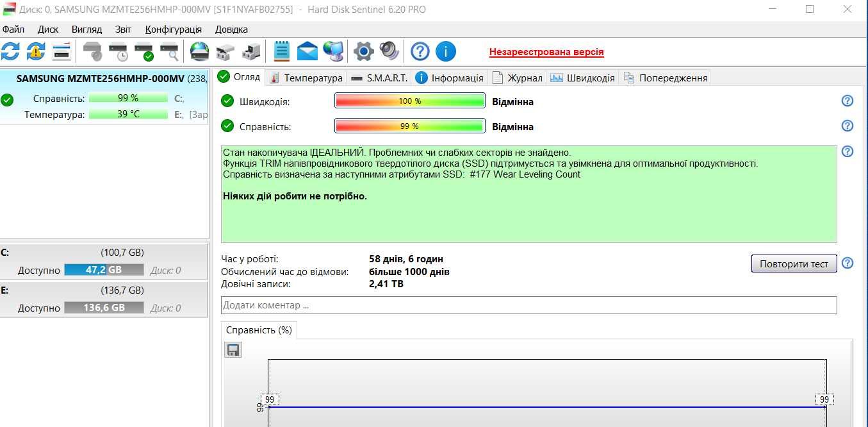Click the Повторити тест button
The image size is (868, 427).
click(x=794, y=264)
